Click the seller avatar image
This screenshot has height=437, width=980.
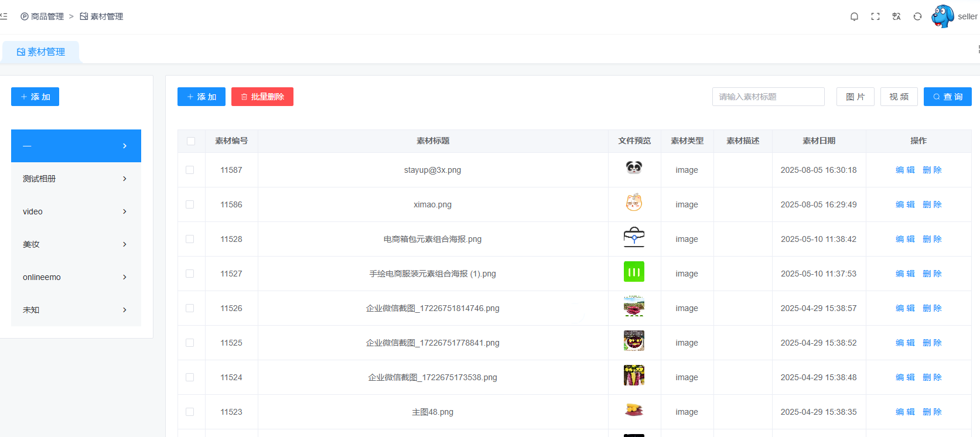[x=943, y=16]
